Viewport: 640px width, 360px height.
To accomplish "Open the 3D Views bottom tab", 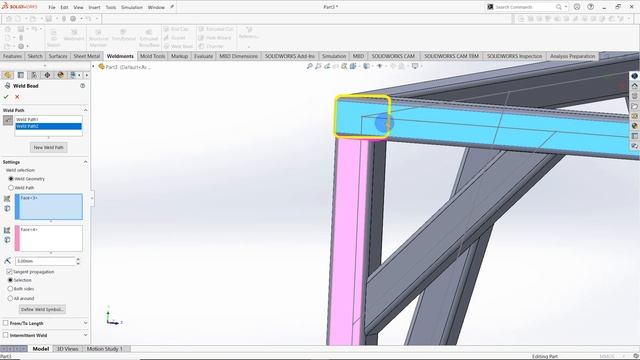I will click(67, 349).
